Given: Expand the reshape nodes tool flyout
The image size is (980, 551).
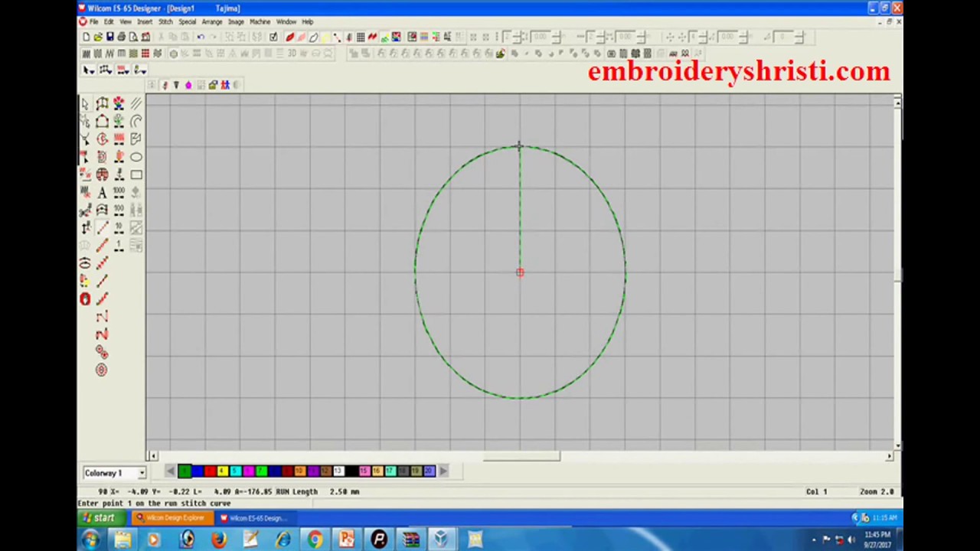Looking at the screenshot, I should click(106, 70).
